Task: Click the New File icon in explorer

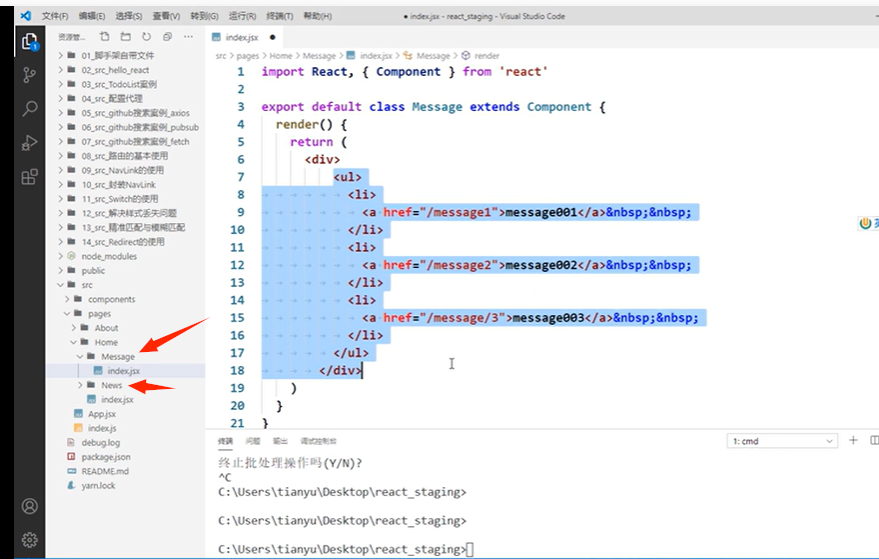Action: point(105,36)
